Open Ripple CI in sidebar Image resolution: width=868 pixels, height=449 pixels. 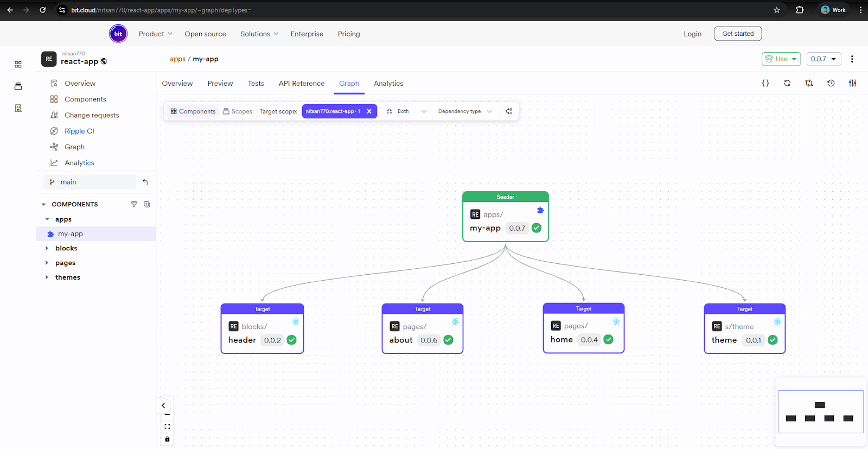click(x=79, y=131)
